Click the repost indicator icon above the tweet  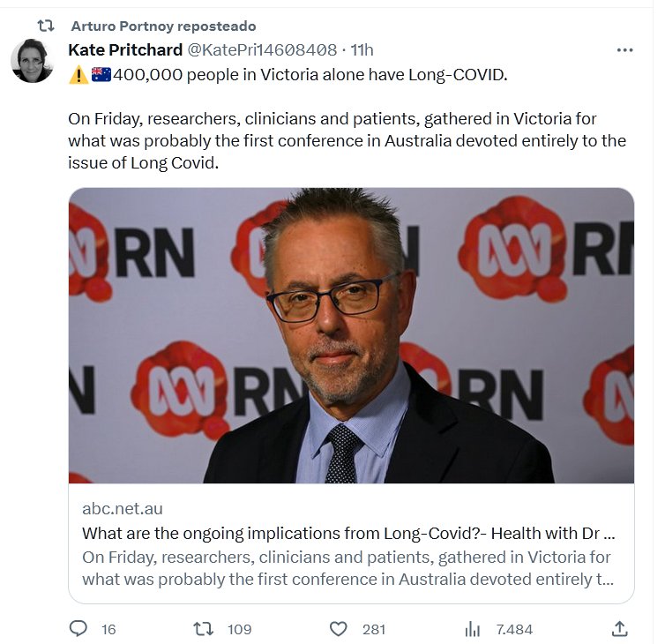click(46, 26)
